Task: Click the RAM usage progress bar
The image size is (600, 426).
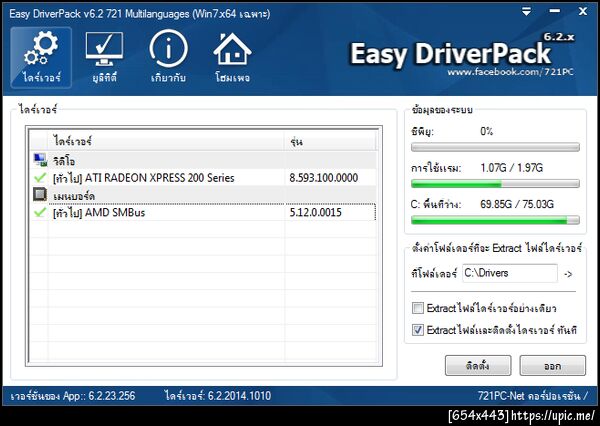Action: pos(495,184)
